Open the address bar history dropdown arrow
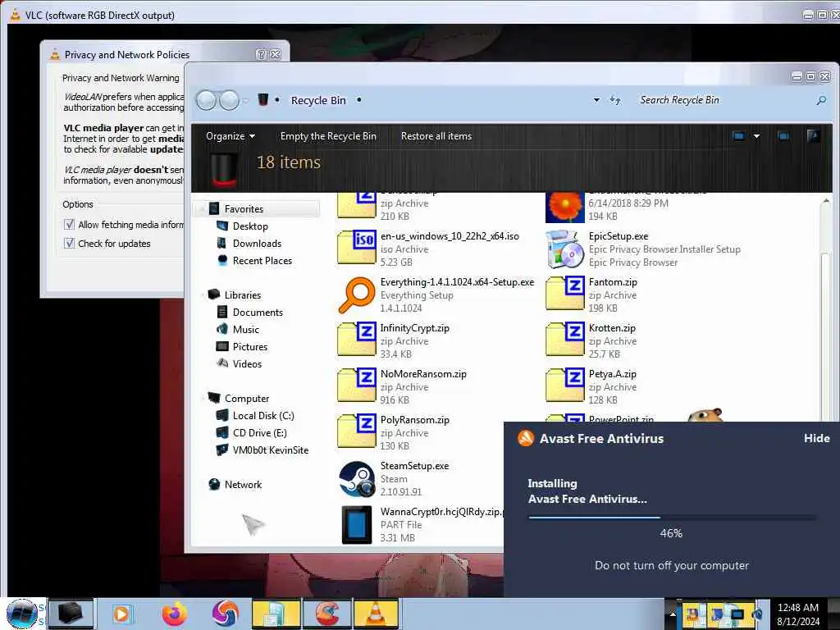 point(596,100)
